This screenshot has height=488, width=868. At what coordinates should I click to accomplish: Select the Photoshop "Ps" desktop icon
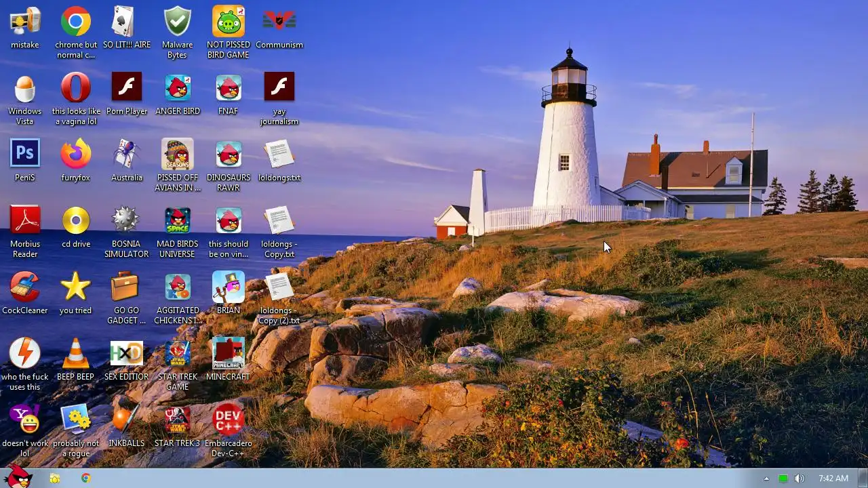pos(25,155)
